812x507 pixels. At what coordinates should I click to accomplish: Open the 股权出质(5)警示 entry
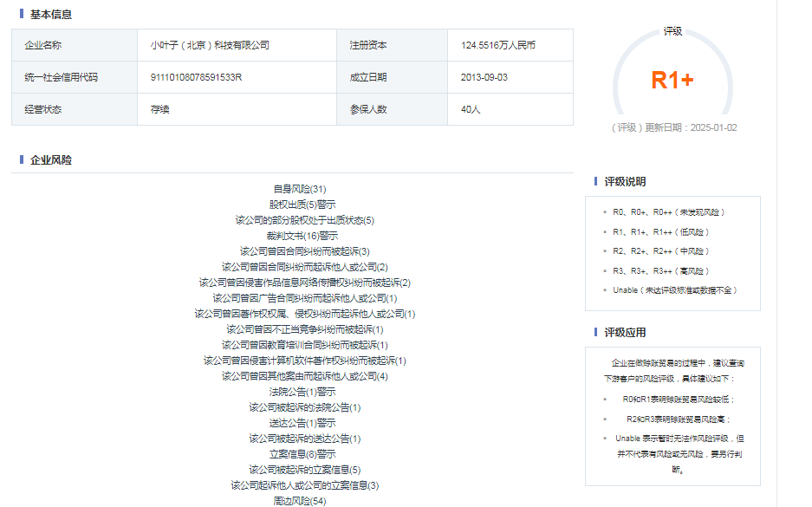pyautogui.click(x=302, y=205)
